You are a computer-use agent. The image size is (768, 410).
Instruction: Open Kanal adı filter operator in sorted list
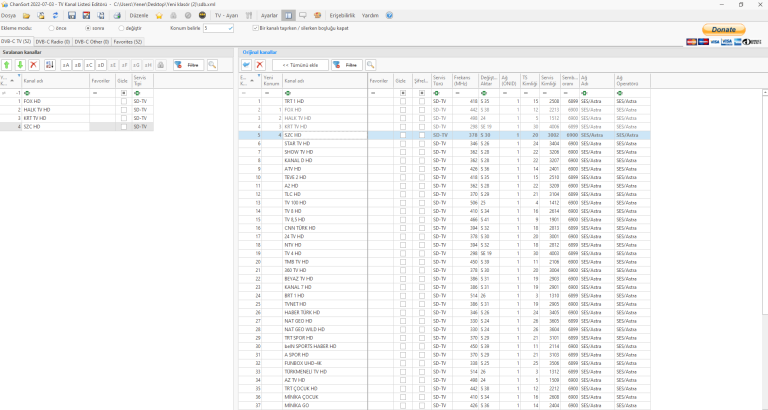pos(27,93)
